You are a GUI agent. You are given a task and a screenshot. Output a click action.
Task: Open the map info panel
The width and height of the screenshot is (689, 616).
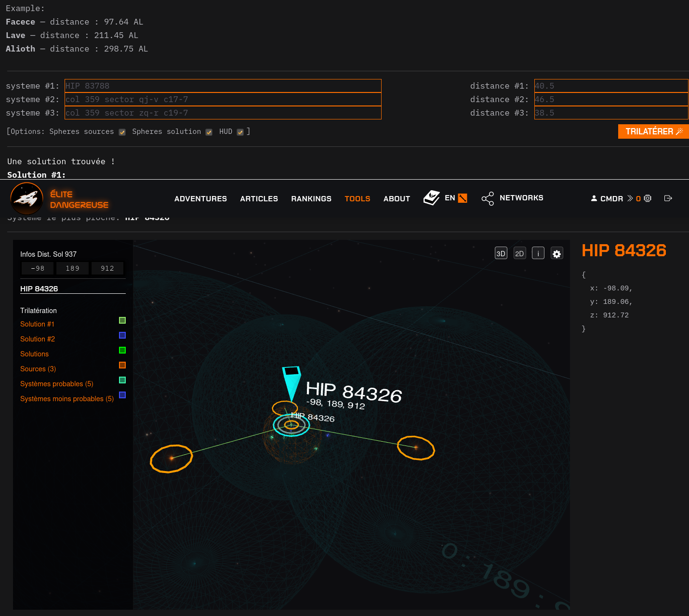coord(538,253)
